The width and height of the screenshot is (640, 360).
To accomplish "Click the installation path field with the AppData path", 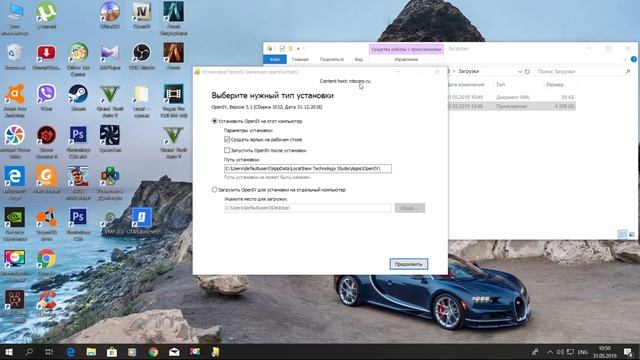I will [308, 169].
